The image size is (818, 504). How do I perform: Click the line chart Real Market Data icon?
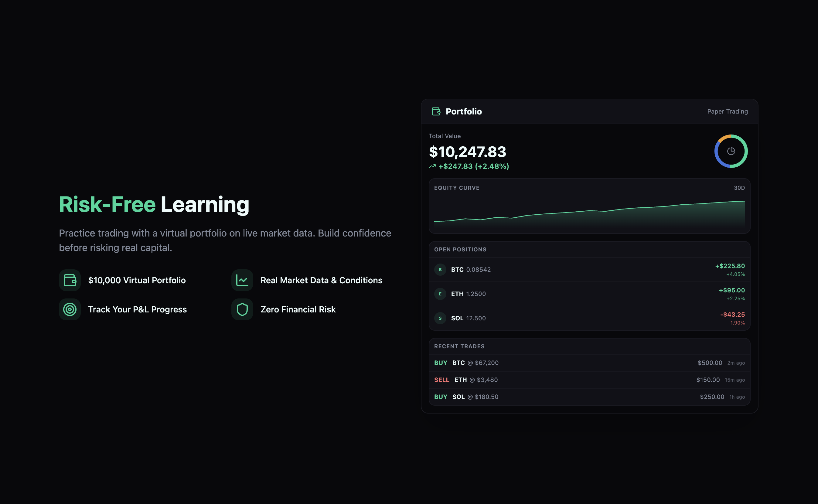point(242,280)
